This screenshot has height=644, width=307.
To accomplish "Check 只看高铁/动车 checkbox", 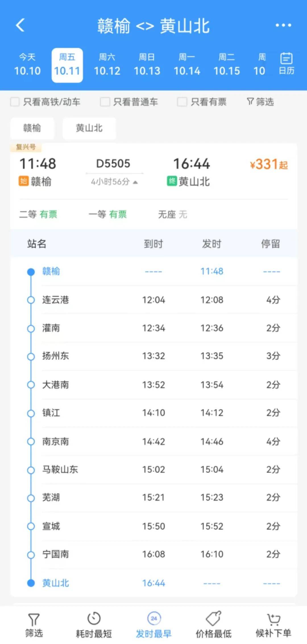I will pos(15,102).
